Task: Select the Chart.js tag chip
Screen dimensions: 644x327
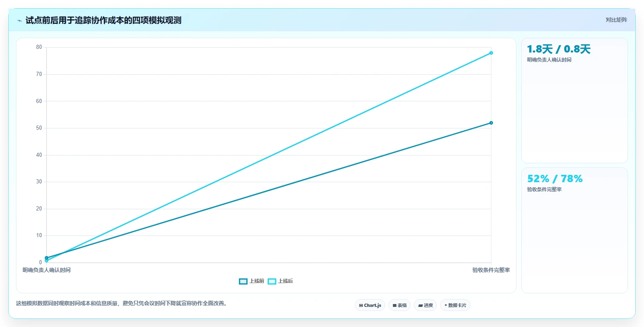Action: (x=370, y=305)
